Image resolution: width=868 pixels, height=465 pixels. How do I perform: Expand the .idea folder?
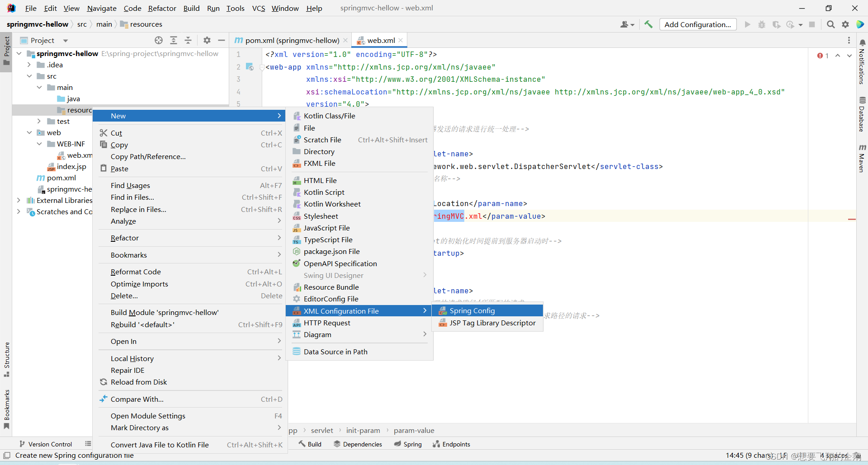(x=29, y=65)
